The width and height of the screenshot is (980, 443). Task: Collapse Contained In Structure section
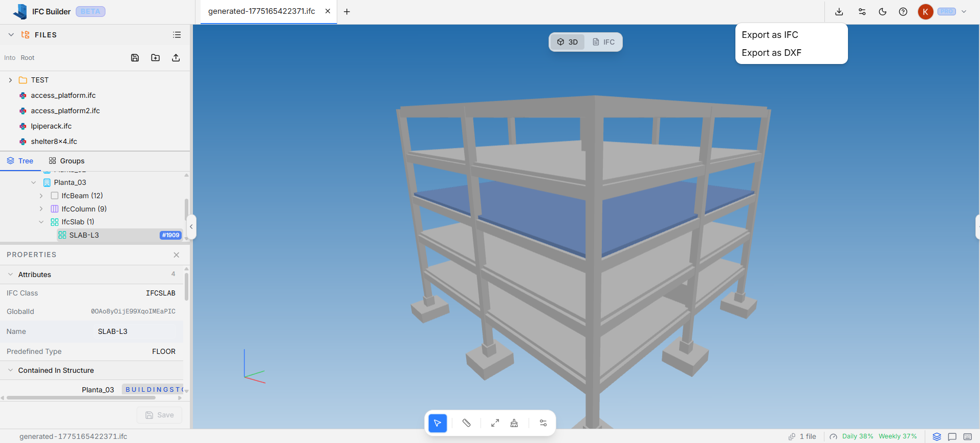click(10, 370)
